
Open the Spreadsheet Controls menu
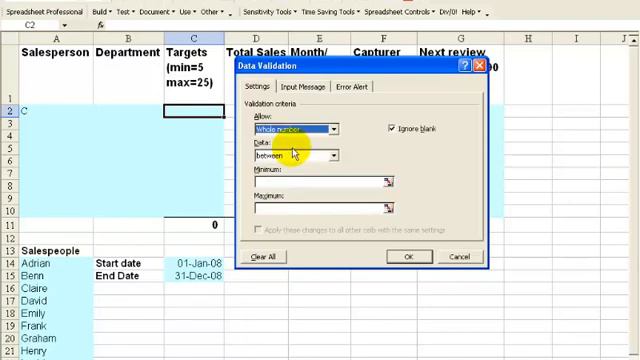click(400, 12)
